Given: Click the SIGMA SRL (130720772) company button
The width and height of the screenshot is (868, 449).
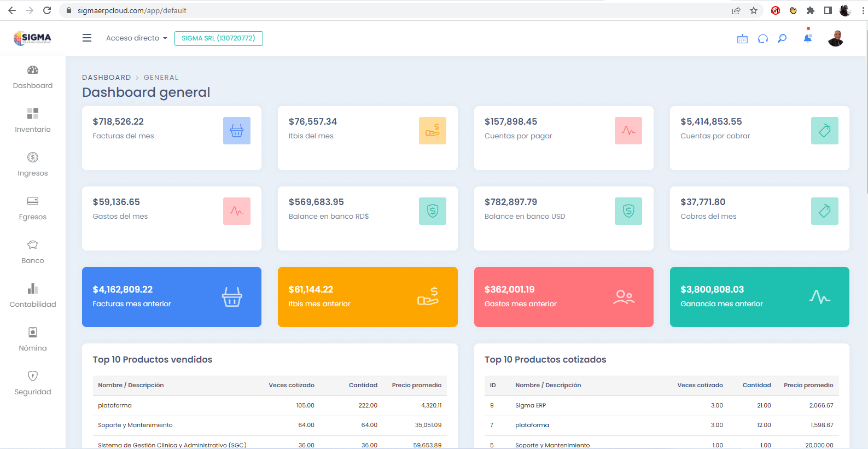Looking at the screenshot, I should [218, 38].
